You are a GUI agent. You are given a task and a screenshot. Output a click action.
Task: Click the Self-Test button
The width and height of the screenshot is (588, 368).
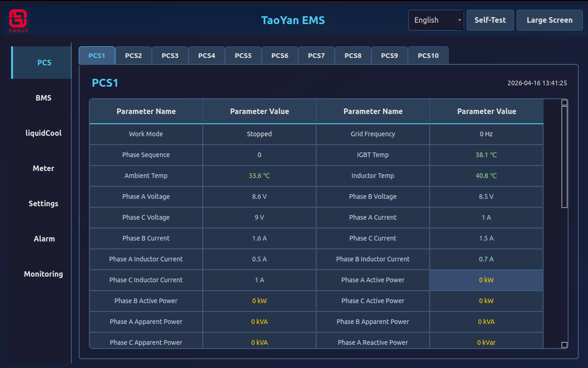(x=490, y=20)
